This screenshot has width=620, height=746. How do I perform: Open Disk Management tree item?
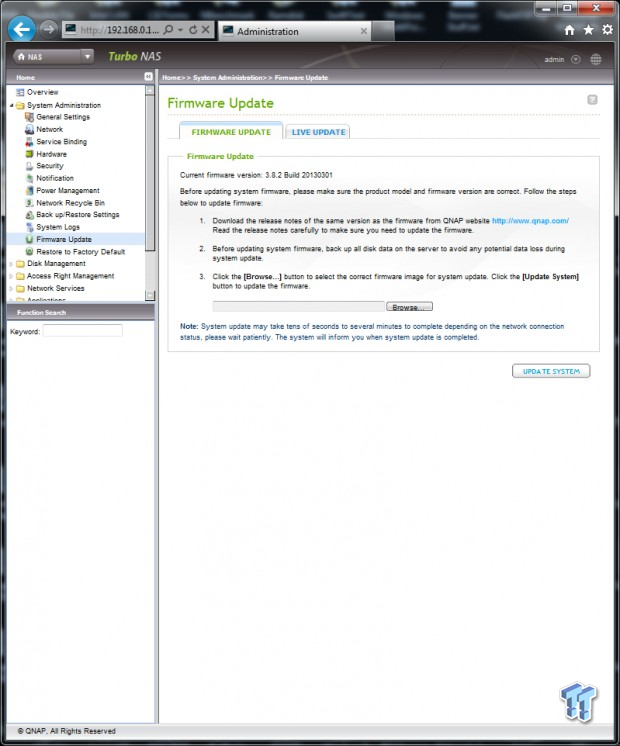[56, 264]
